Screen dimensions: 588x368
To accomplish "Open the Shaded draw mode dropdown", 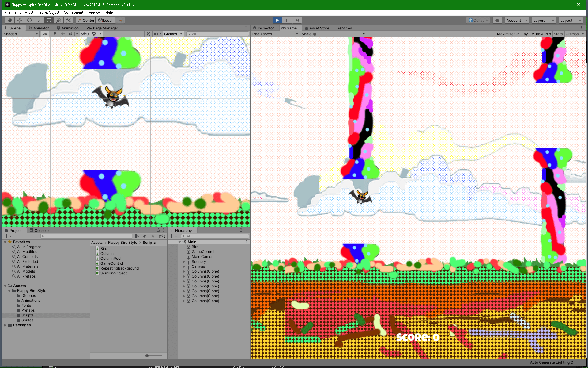I will click(21, 34).
